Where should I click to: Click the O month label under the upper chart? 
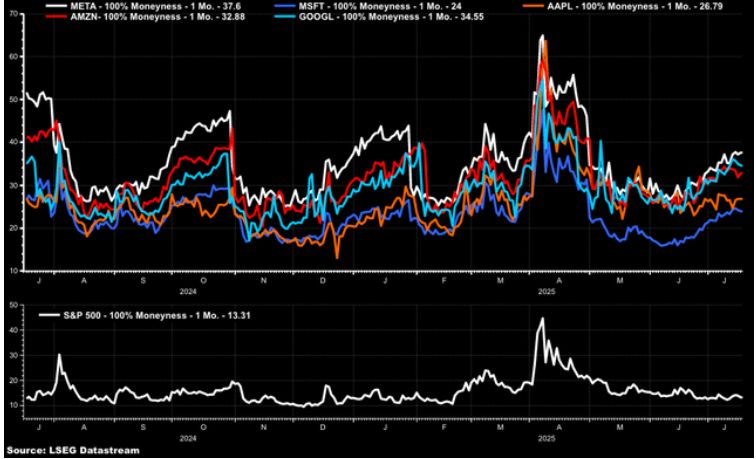(x=203, y=280)
